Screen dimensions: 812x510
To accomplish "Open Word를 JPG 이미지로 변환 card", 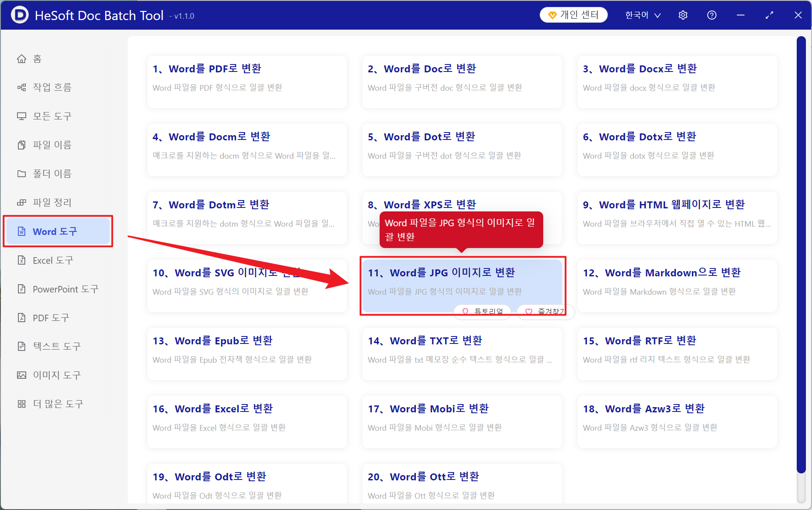I will (x=462, y=286).
